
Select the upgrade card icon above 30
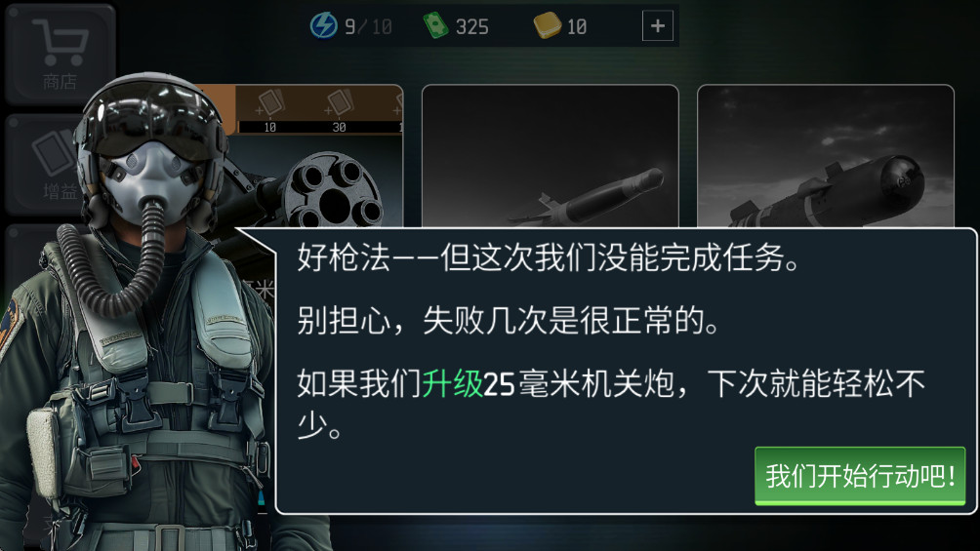(x=340, y=103)
